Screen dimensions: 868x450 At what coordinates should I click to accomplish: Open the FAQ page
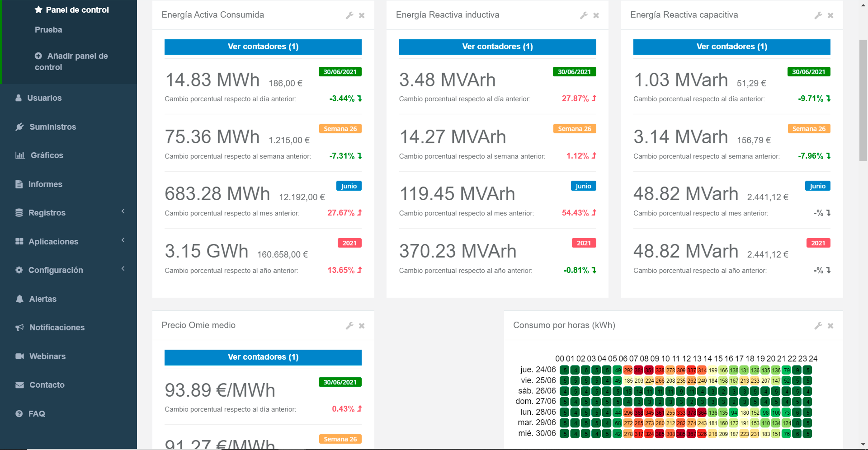pyautogui.click(x=37, y=414)
